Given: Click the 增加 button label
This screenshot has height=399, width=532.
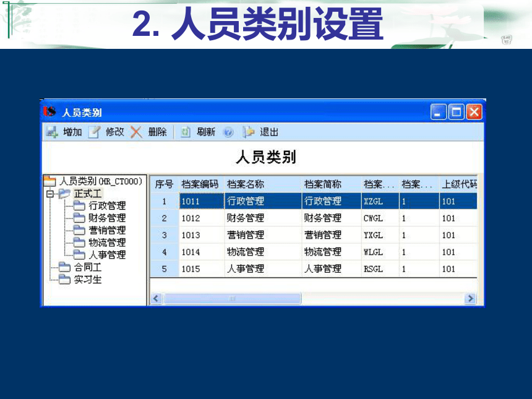Looking at the screenshot, I should click(x=72, y=132).
